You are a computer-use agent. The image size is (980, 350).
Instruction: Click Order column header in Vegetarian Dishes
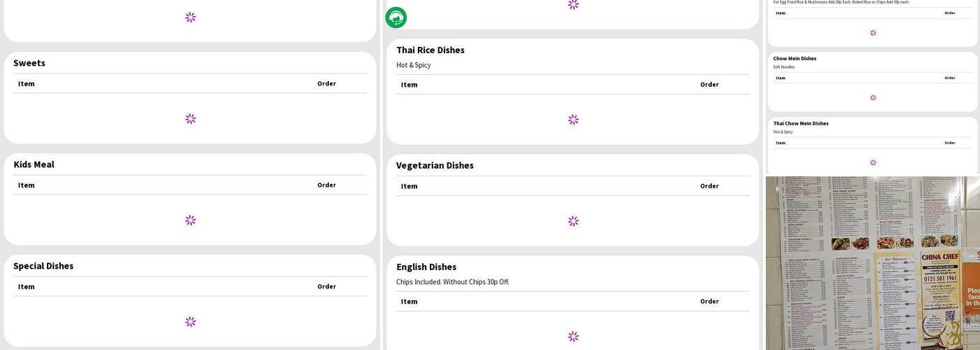pyautogui.click(x=709, y=186)
